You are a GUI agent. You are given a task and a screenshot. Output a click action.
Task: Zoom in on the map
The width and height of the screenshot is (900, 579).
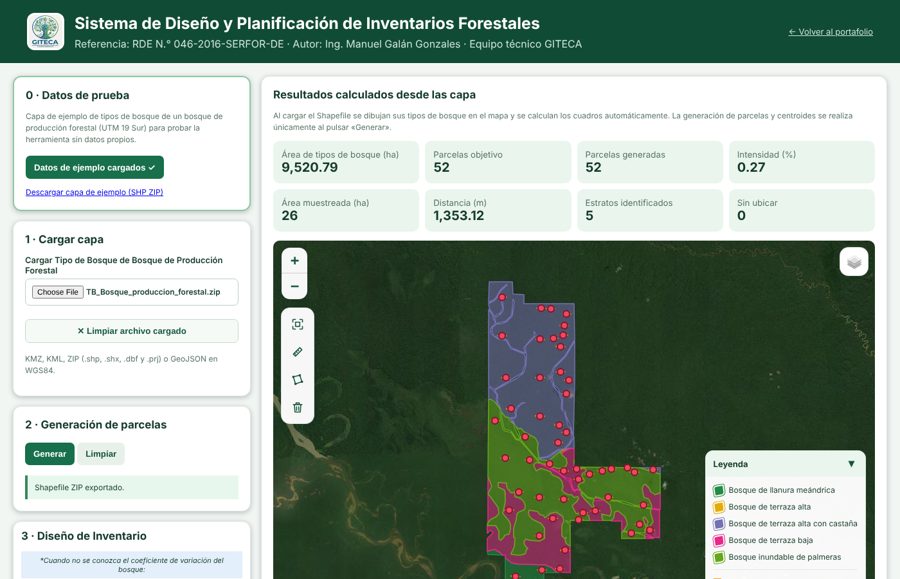pos(294,261)
